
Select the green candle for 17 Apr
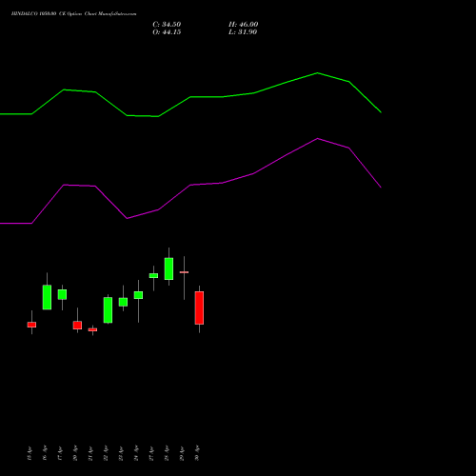(x=62, y=294)
